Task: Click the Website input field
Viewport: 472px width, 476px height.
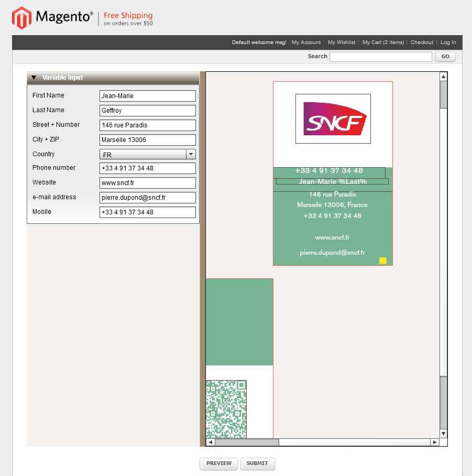Action: click(147, 183)
